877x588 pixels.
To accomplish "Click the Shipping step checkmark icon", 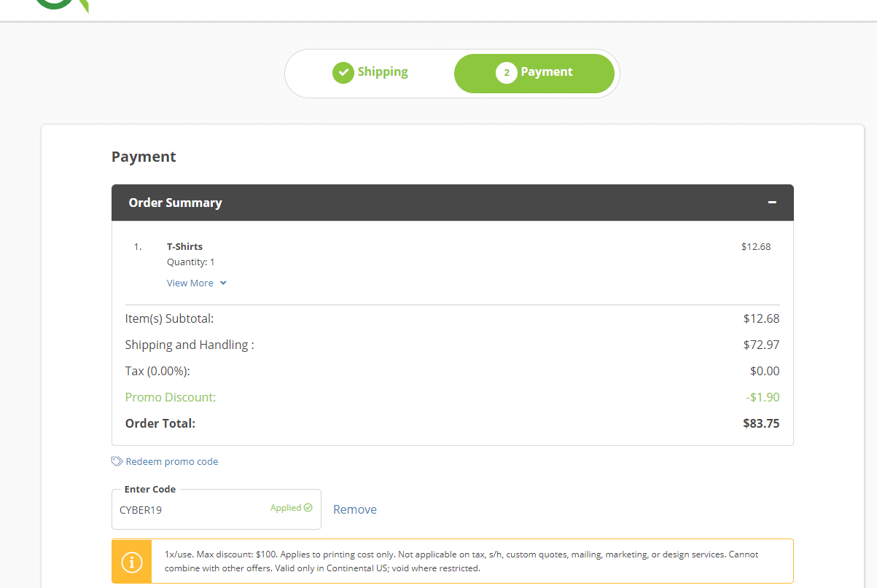I will [343, 72].
